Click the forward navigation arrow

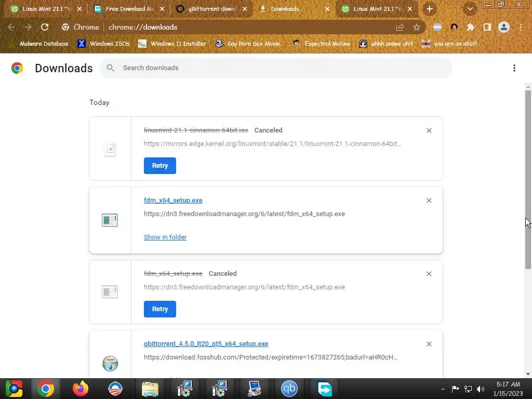tap(28, 27)
